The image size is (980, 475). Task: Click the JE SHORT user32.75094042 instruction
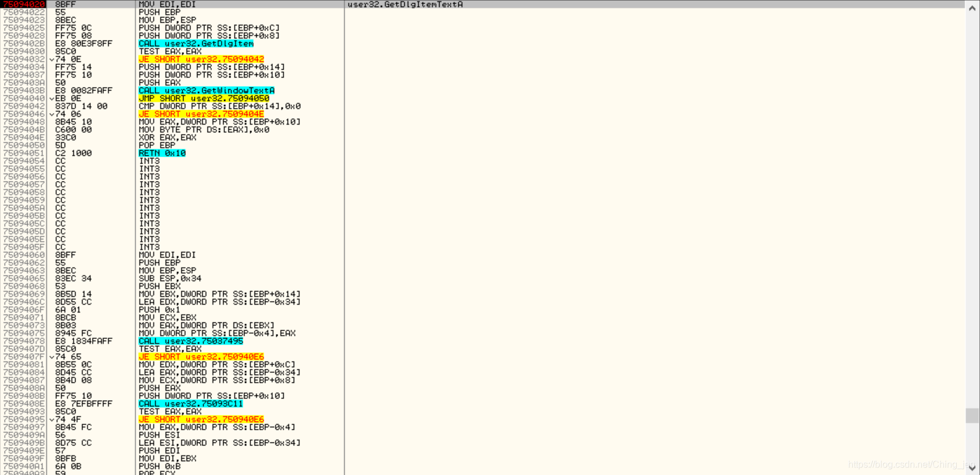(201, 59)
